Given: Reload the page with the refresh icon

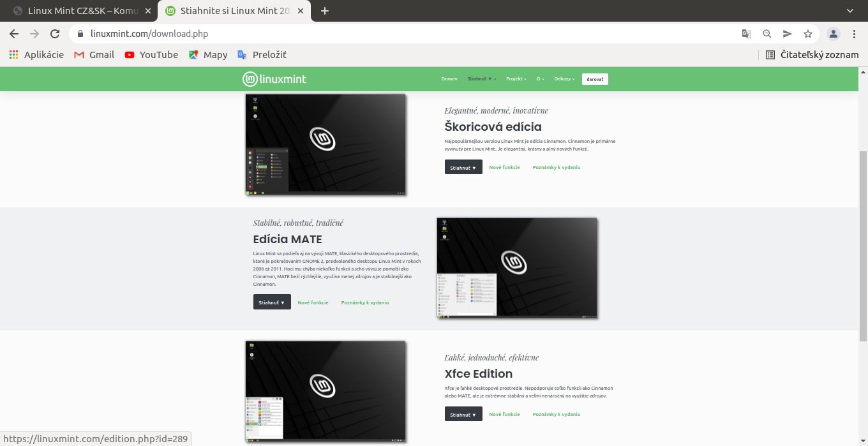Looking at the screenshot, I should (55, 34).
